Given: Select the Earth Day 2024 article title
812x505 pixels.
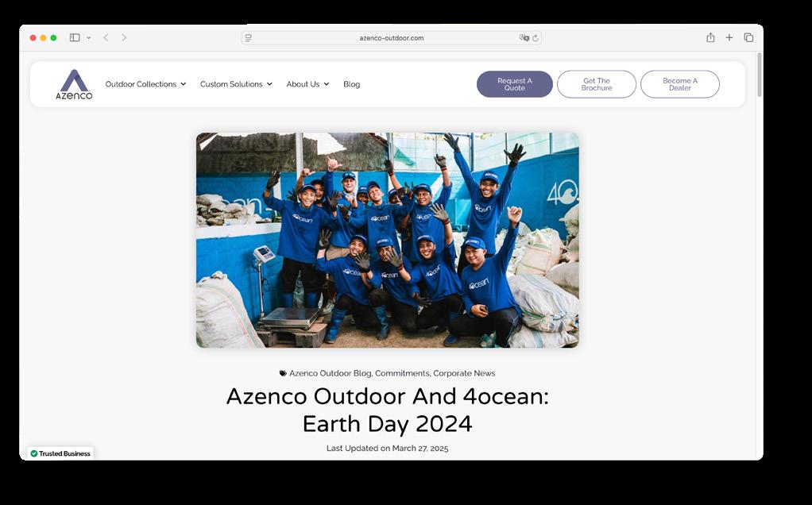Looking at the screenshot, I should pos(388,410).
